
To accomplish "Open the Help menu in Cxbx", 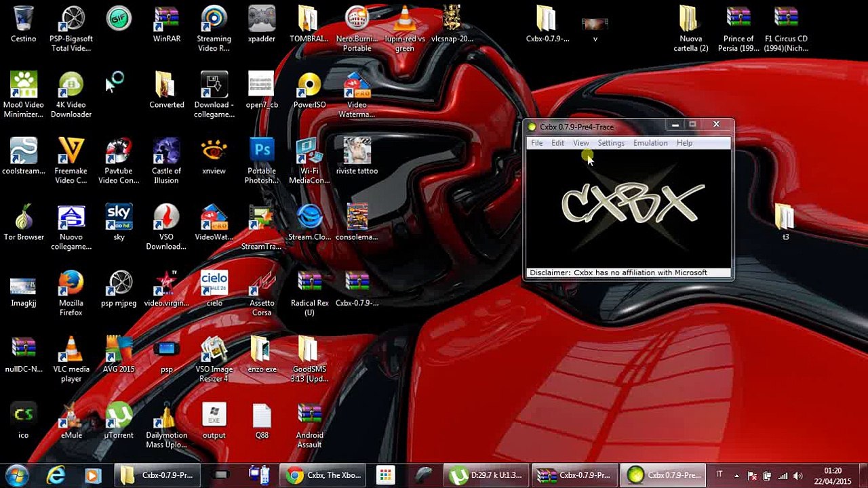I will (684, 143).
